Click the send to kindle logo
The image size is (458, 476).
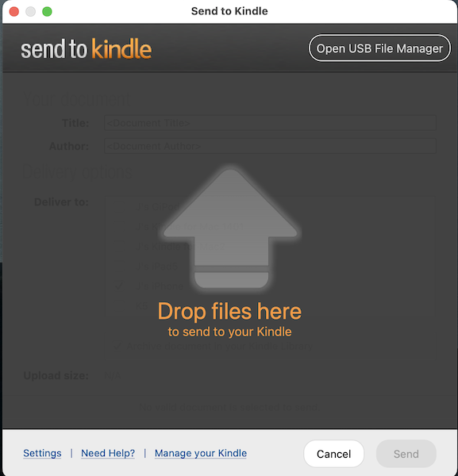(x=87, y=48)
